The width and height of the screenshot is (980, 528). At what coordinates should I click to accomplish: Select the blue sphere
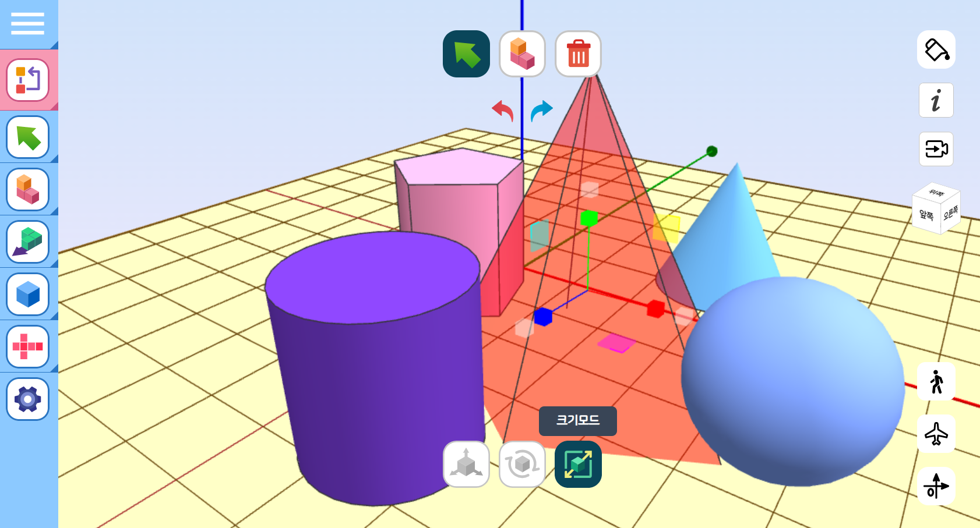pyautogui.click(x=792, y=381)
